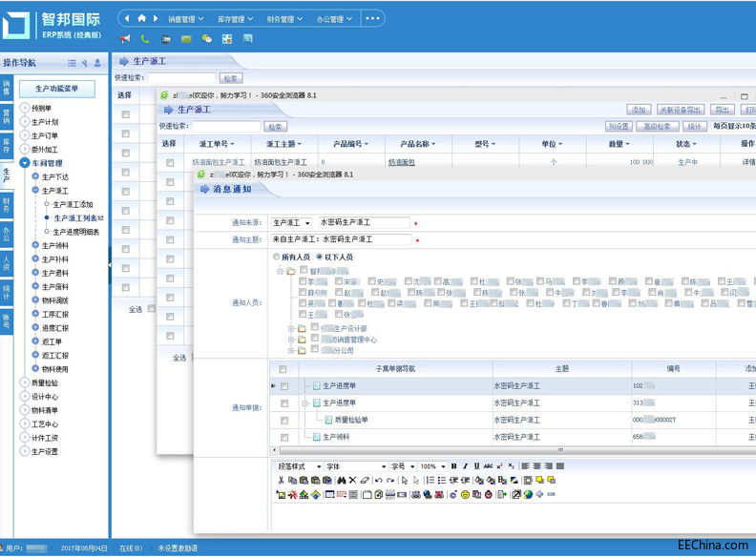Click the undo arrow in editor
This screenshot has height=557, width=756.
[x=379, y=480]
